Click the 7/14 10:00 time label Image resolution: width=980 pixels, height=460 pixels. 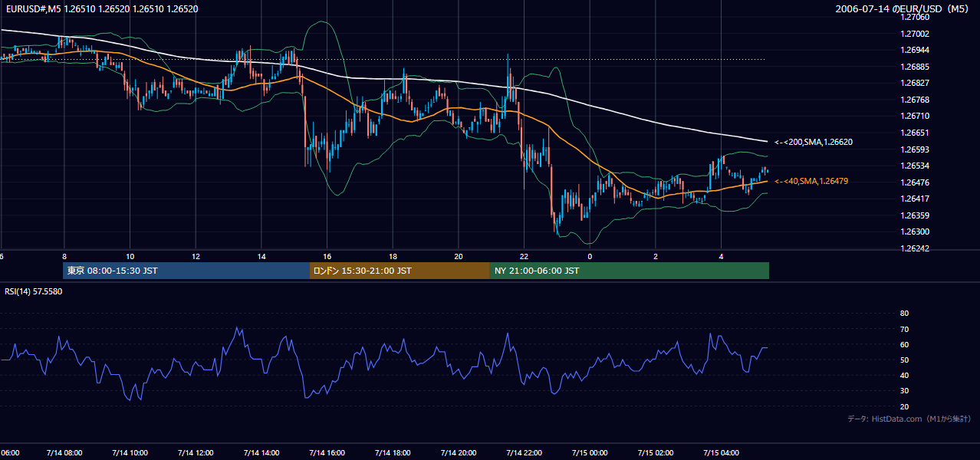[130, 453]
